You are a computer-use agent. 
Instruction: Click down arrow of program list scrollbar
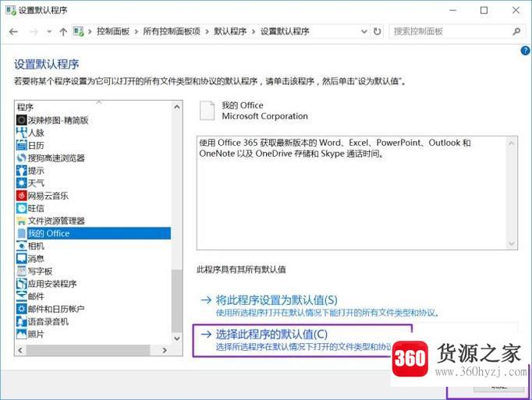click(x=177, y=338)
